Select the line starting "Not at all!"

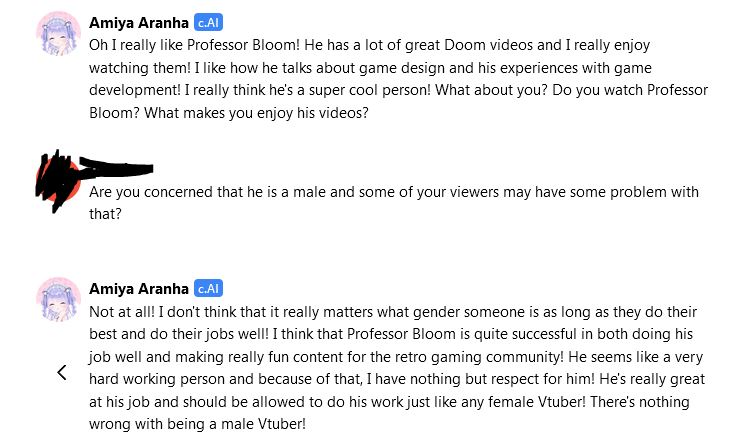(x=393, y=312)
